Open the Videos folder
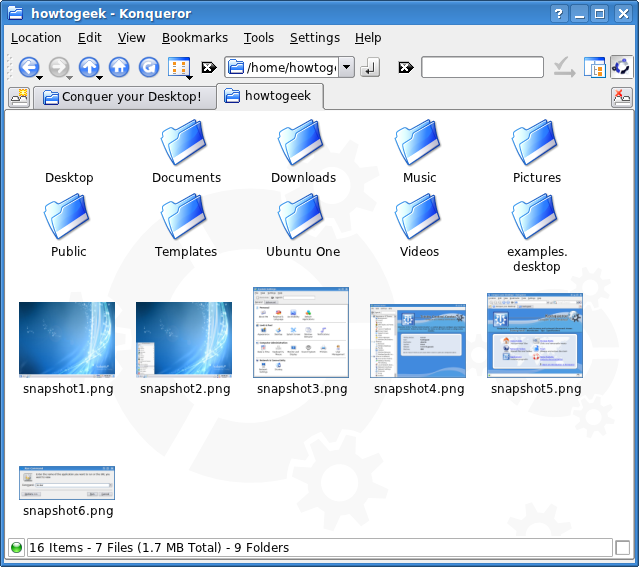The image size is (639, 567). [x=418, y=216]
